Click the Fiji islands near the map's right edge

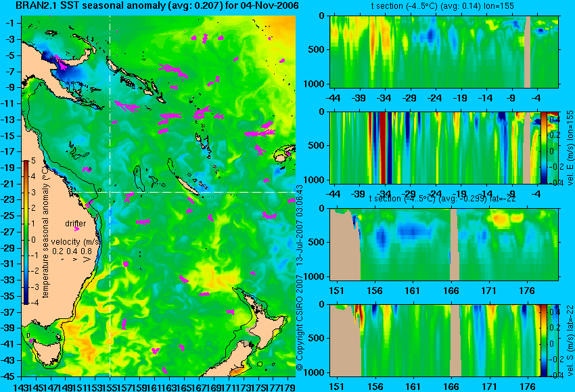coord(284,154)
